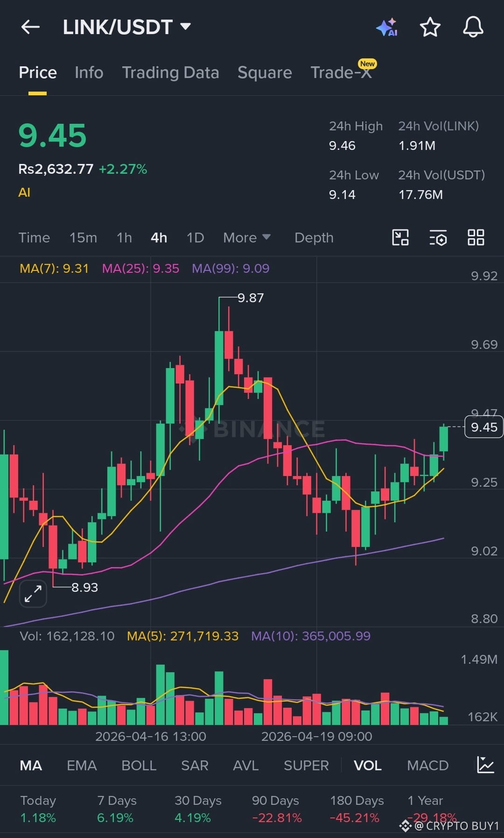The height and width of the screenshot is (838, 504).
Task: Select the Time chart interval
Action: (34, 238)
